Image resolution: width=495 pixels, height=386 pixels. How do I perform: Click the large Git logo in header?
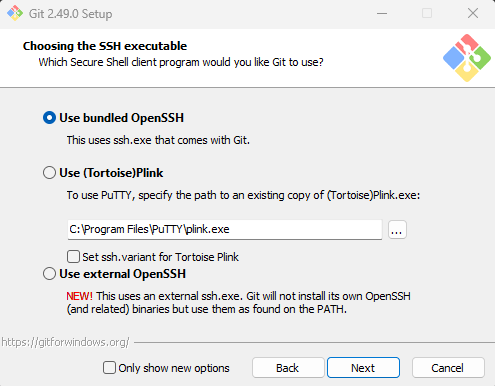pyautogui.click(x=467, y=58)
